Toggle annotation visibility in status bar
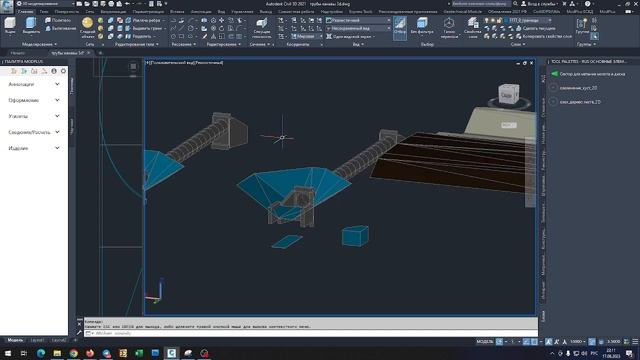Screen dimensions: 640x360 (x=548, y=342)
